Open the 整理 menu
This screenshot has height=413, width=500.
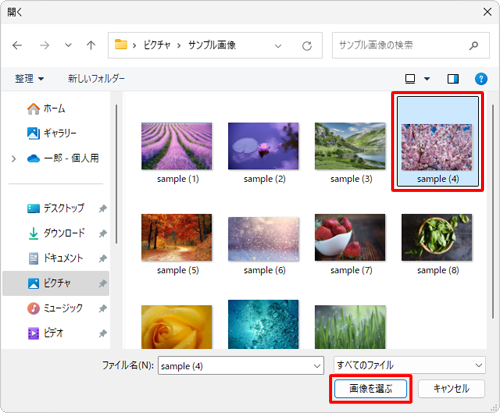click(x=29, y=79)
